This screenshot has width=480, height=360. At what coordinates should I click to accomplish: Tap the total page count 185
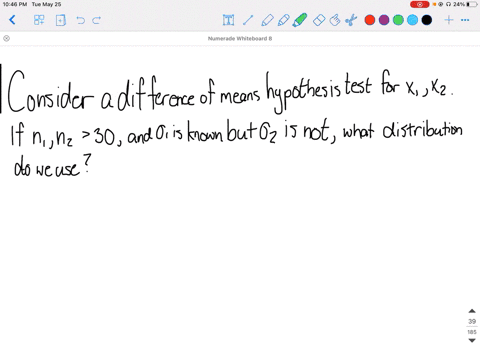click(472, 332)
